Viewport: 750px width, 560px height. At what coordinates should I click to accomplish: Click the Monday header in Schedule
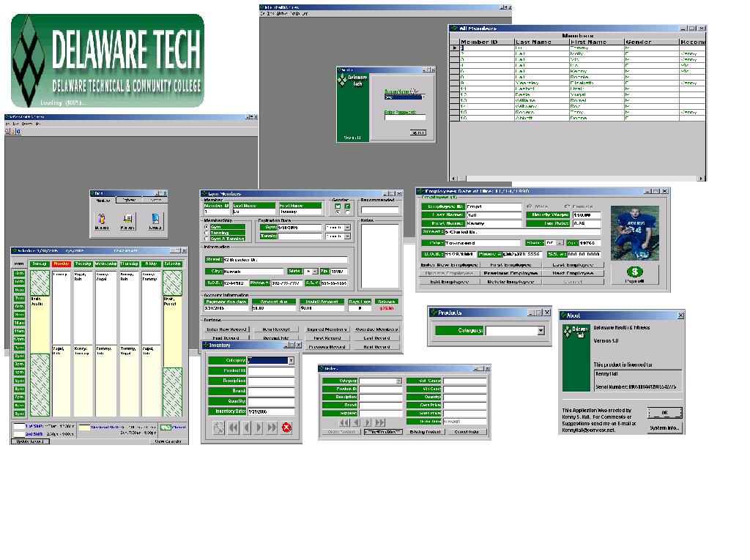tap(62, 264)
